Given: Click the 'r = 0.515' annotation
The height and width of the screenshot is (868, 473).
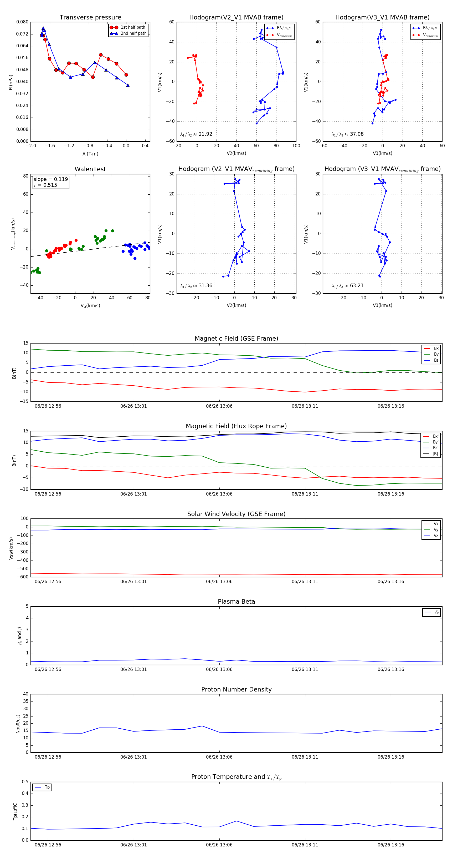Looking at the screenshot, I should coord(45,185).
